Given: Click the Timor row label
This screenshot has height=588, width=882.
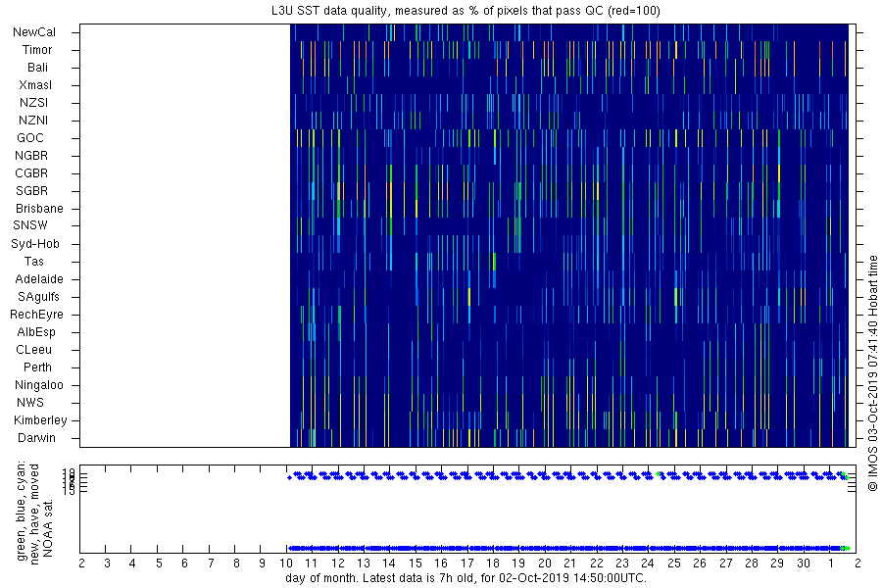Looking at the screenshot, I should [x=37, y=50].
